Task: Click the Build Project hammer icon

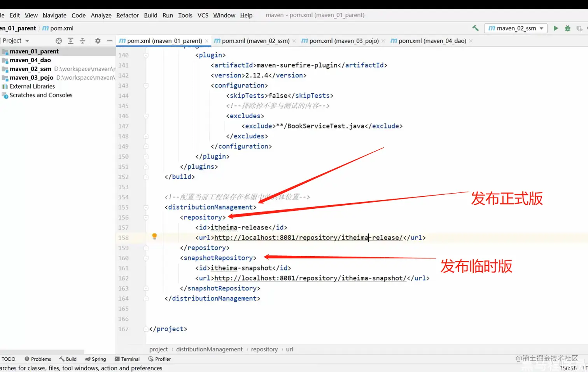Action: [475, 28]
